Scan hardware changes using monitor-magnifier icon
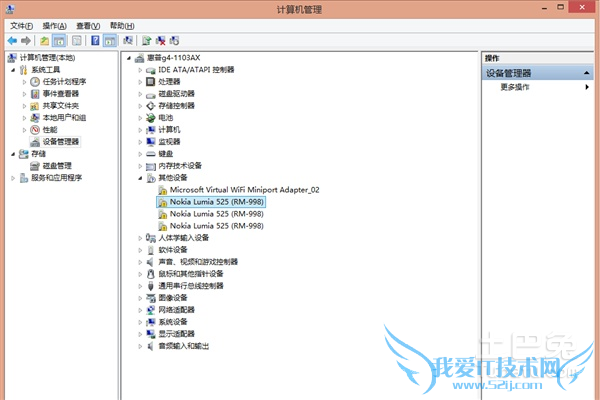This screenshot has width=600, height=400. (x=128, y=41)
